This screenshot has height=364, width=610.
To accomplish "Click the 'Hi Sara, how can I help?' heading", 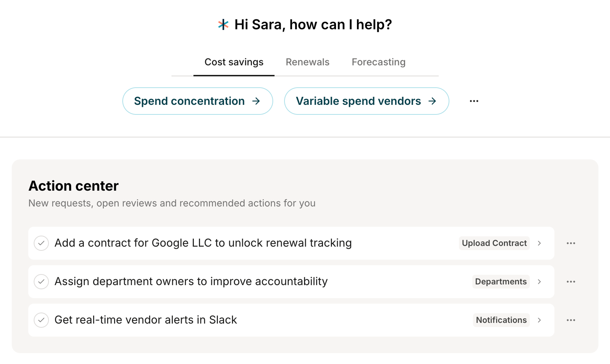I will [x=313, y=25].
